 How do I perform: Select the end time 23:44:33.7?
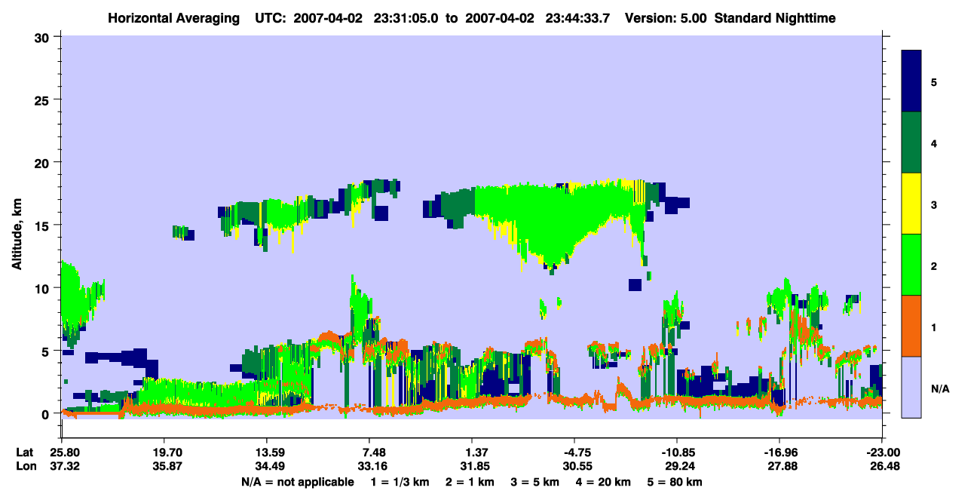pos(578,17)
